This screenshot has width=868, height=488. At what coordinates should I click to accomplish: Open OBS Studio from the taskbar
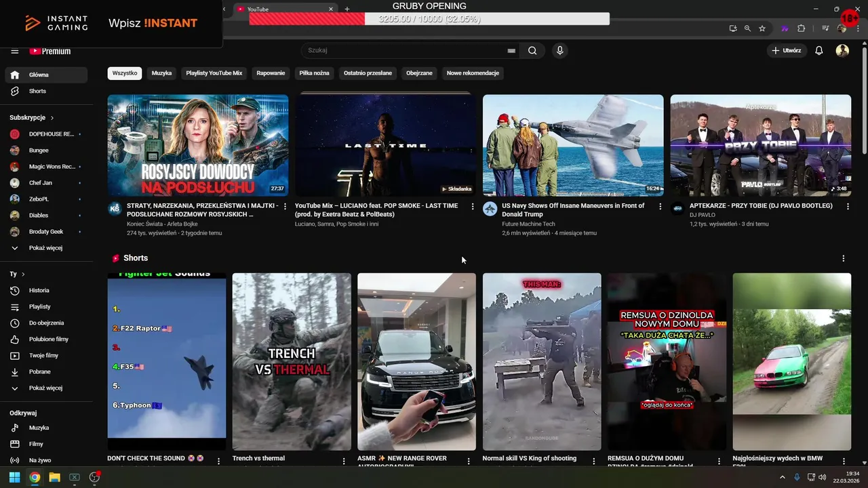[x=94, y=477]
